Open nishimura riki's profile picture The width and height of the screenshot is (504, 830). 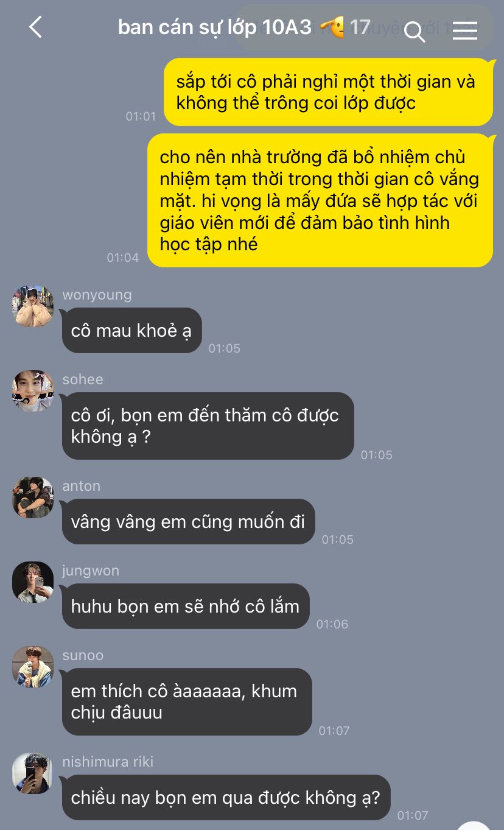(x=33, y=773)
